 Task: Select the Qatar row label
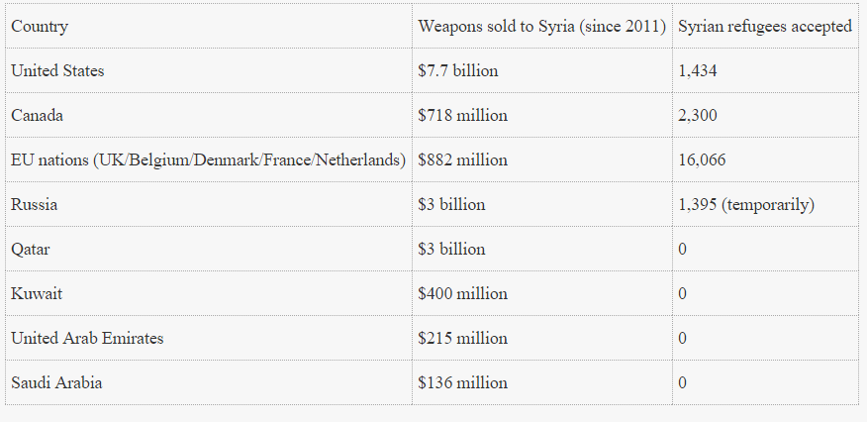30,250
